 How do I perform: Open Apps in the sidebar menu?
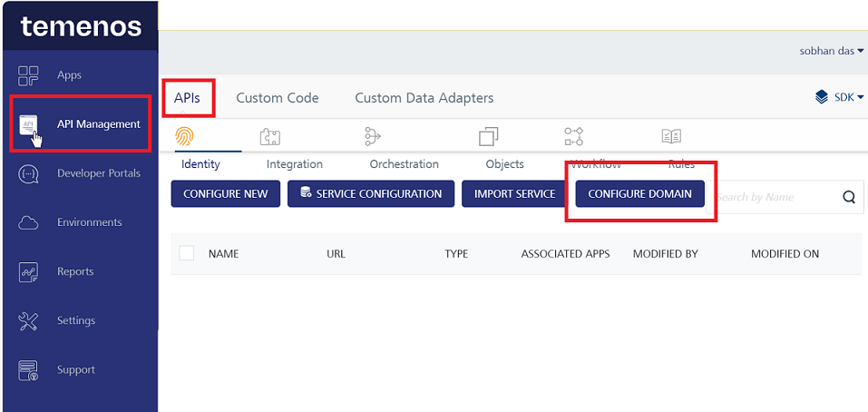[69, 75]
